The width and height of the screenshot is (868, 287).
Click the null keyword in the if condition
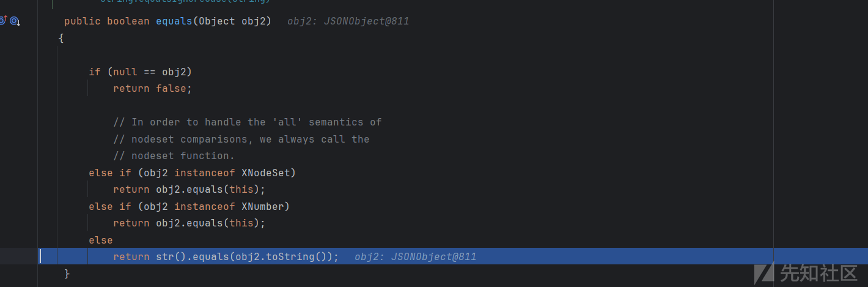coord(125,72)
